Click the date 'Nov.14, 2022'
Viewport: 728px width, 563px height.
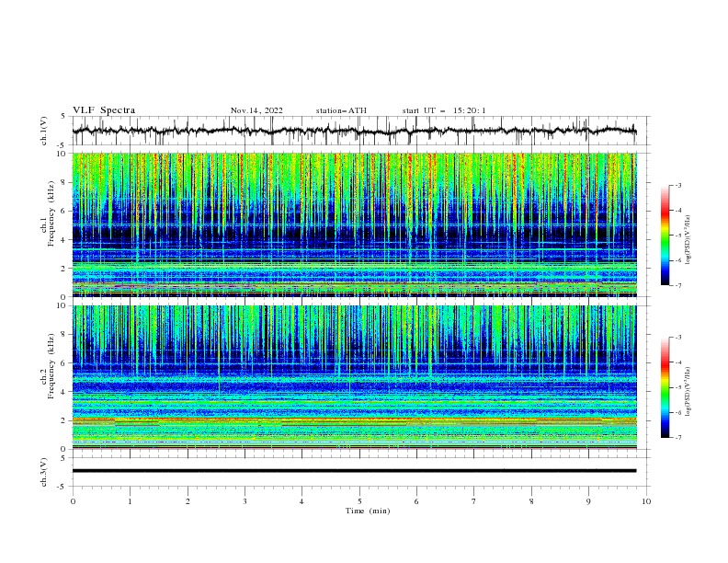[x=256, y=110]
